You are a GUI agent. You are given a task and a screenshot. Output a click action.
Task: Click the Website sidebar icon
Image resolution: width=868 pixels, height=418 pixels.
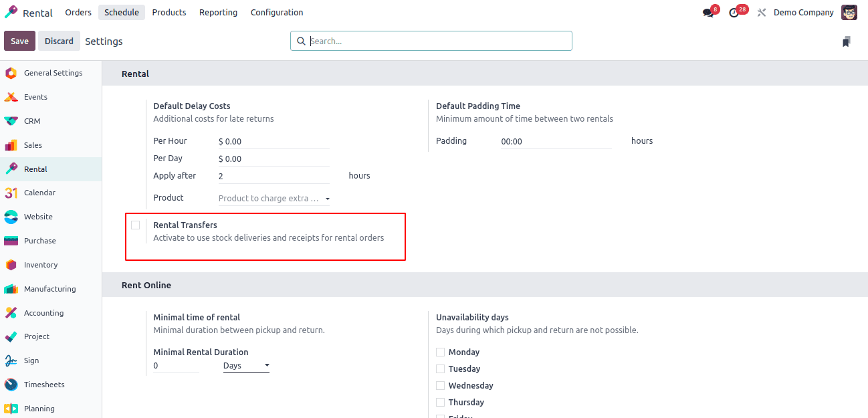(x=11, y=217)
